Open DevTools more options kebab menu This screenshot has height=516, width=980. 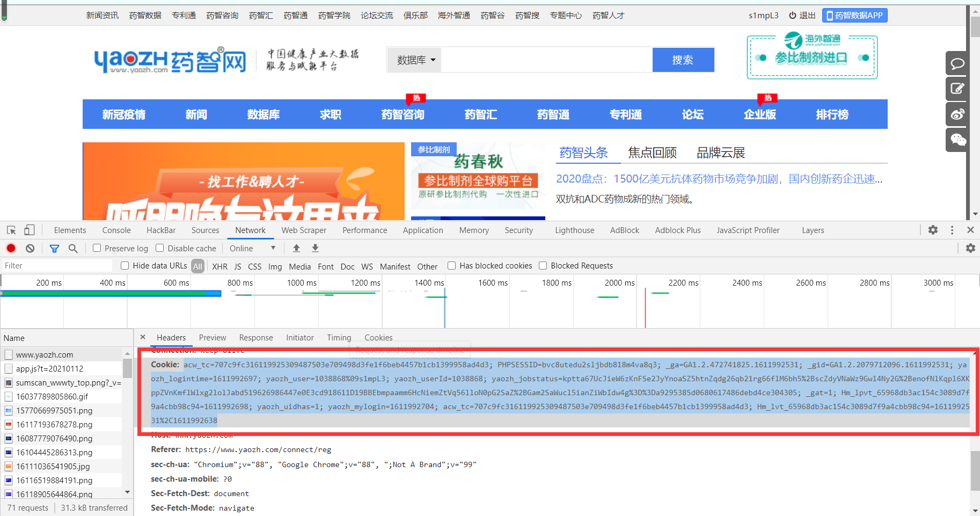pyautogui.click(x=952, y=230)
